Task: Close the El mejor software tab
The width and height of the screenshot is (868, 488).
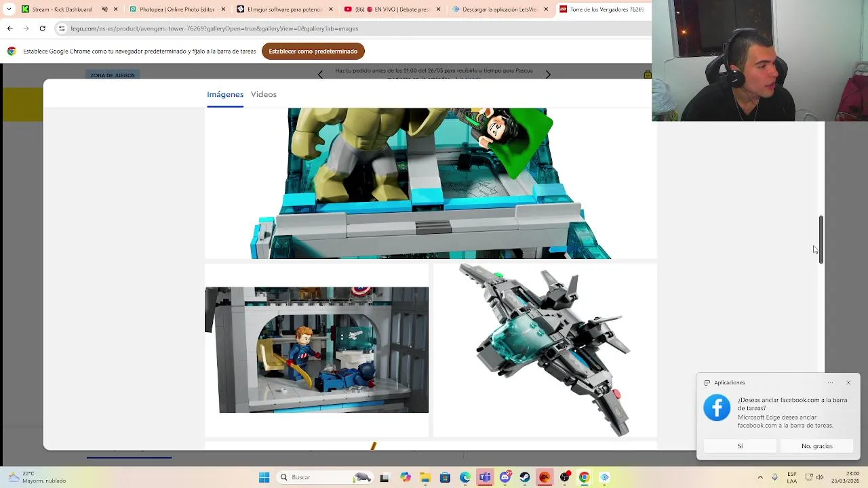Action: click(x=331, y=9)
